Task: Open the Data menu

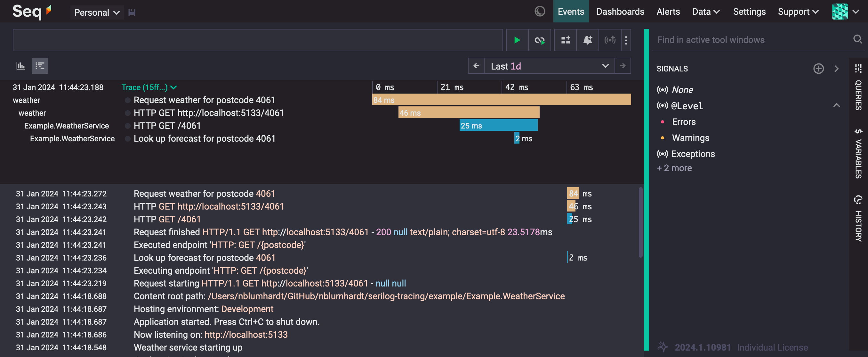Action: point(706,12)
